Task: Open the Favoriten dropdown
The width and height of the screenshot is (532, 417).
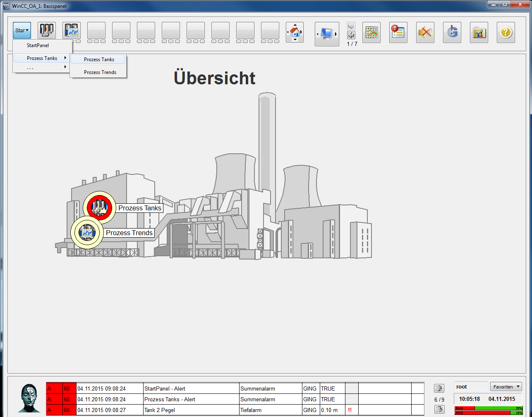Action: [506, 387]
